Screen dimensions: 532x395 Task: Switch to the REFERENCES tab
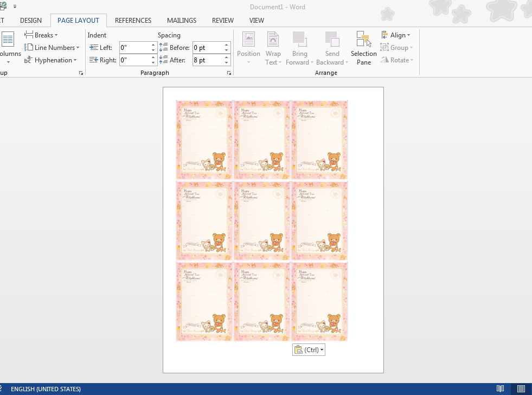[133, 21]
